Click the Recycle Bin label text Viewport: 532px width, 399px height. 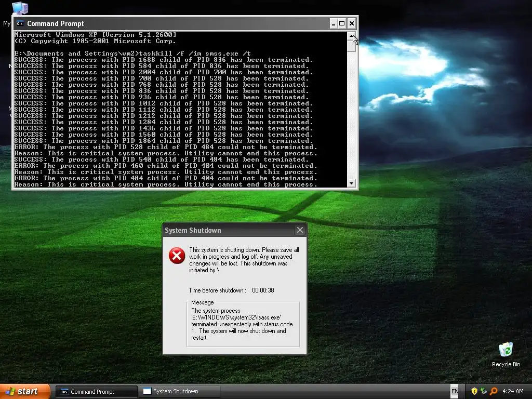click(x=506, y=364)
